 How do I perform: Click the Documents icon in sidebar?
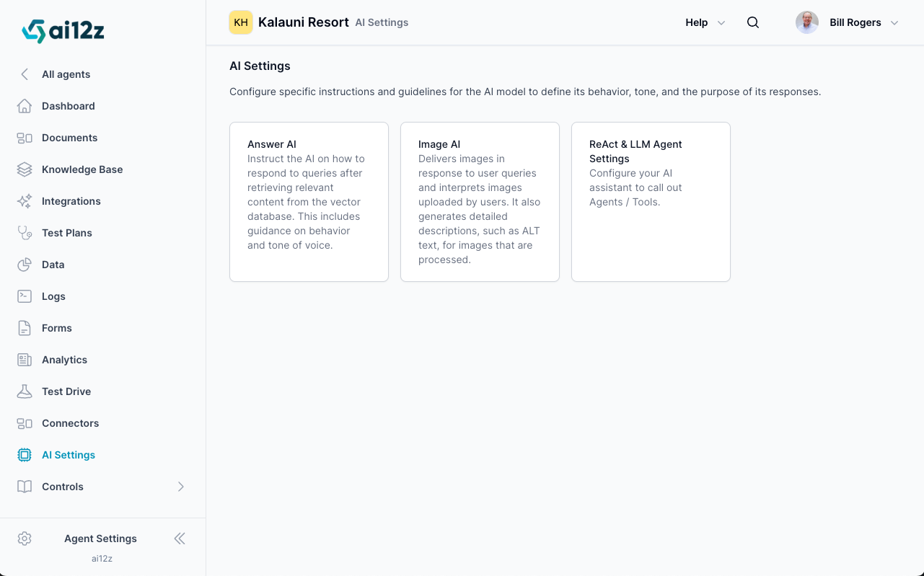pos(25,138)
